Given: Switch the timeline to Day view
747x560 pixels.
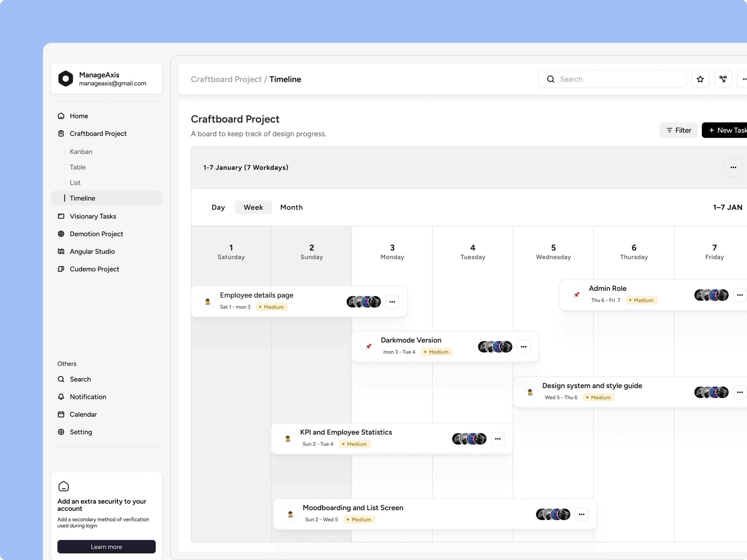Looking at the screenshot, I should point(218,207).
